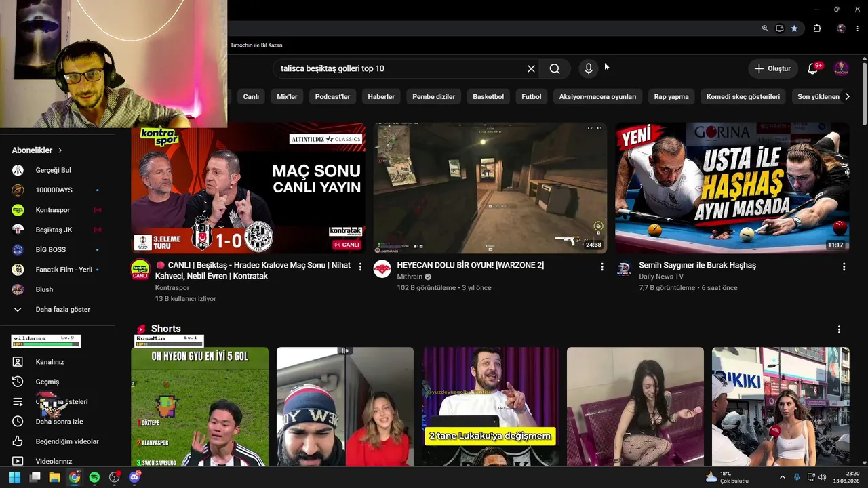Open Chrome's three-dot menu
This screenshot has width=868, height=488.
[x=859, y=28]
